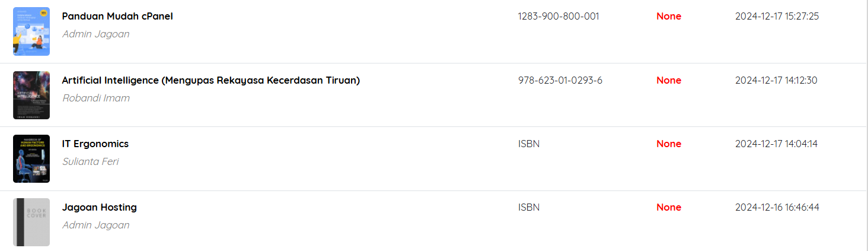Open the IT Ergonomics title
Image resolution: width=868 pixels, height=251 pixels.
tap(95, 144)
